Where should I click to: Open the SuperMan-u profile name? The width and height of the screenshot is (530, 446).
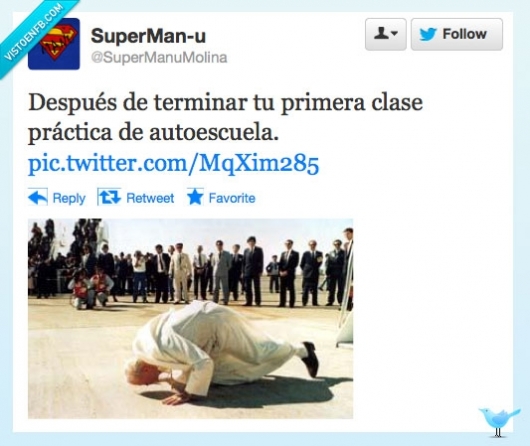[x=148, y=36]
